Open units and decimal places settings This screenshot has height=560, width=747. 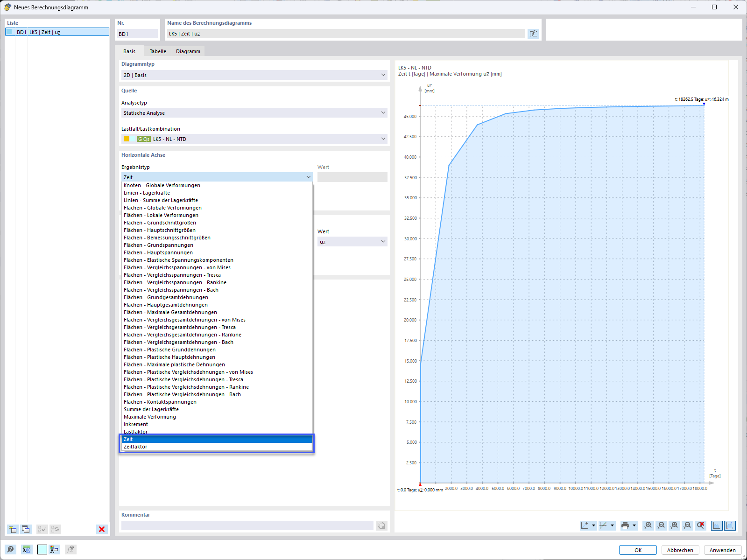click(x=26, y=549)
